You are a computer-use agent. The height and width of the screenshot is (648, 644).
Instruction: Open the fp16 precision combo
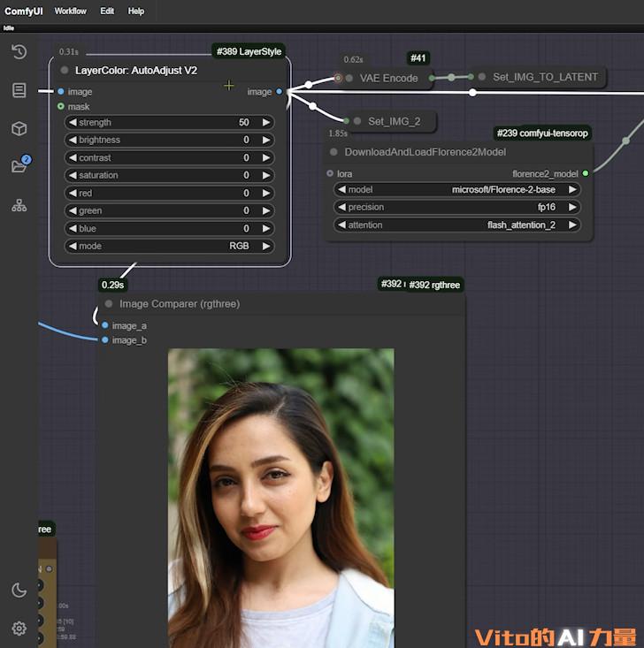coord(457,207)
